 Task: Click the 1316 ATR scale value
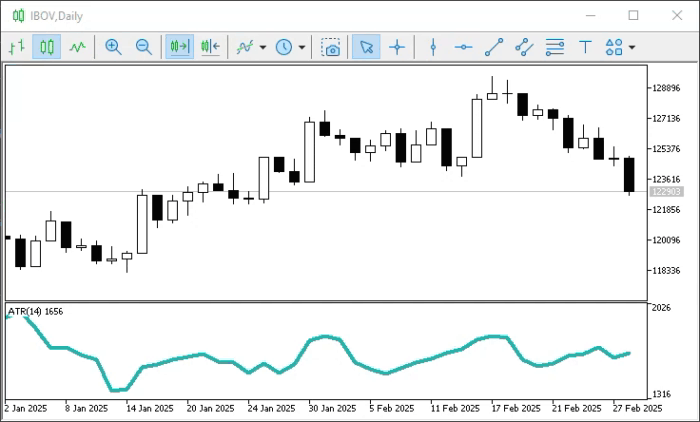(661, 394)
